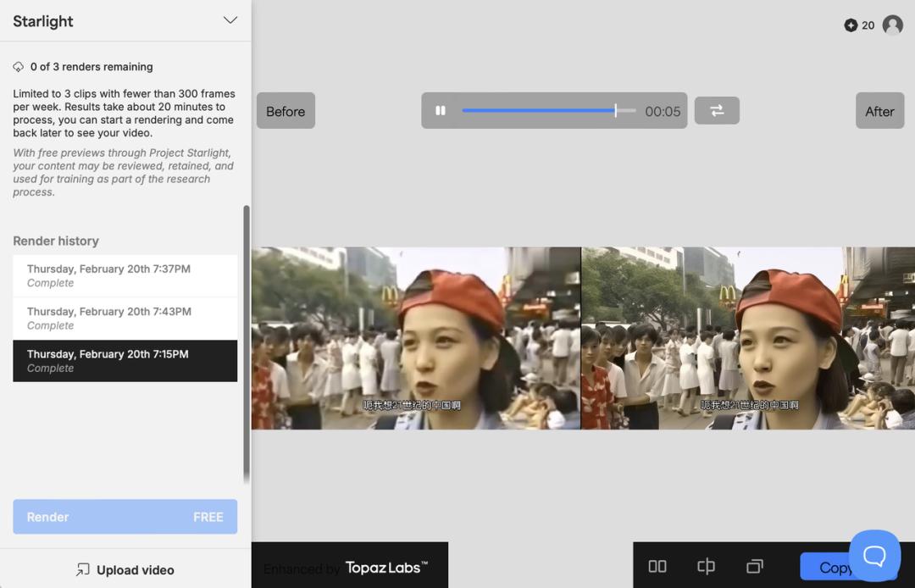Click the credits balance icon showing 20
Viewport: 915px width, 588px height.
pyautogui.click(x=851, y=25)
